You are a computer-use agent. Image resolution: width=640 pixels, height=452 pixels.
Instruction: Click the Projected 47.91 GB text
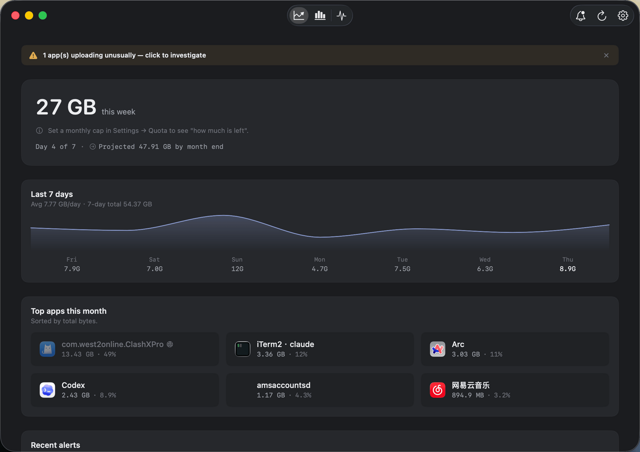(x=161, y=147)
